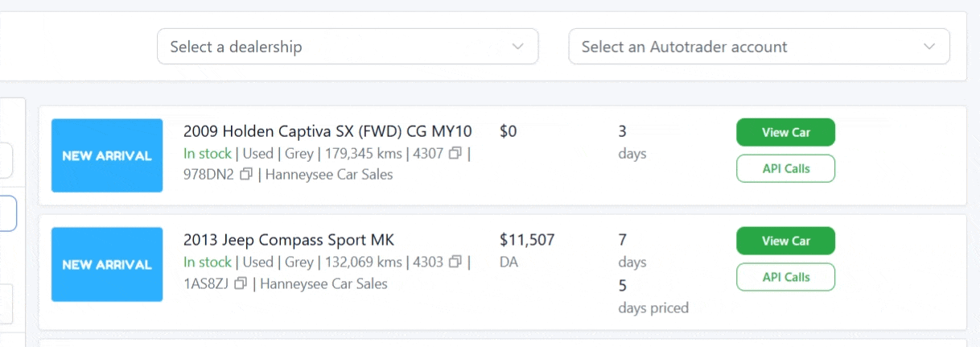Click the $0 price on the Holden listing
Viewport: 980px width, 347px height.
(x=509, y=131)
